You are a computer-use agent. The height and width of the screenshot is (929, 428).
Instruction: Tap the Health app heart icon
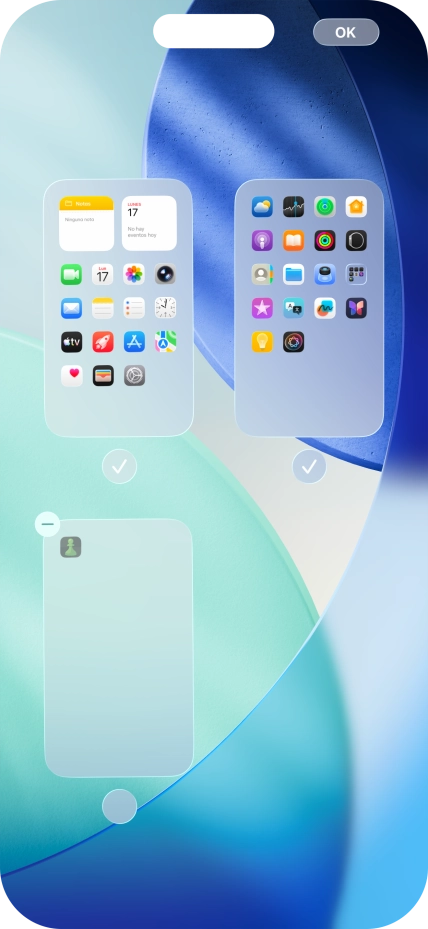coord(71,376)
